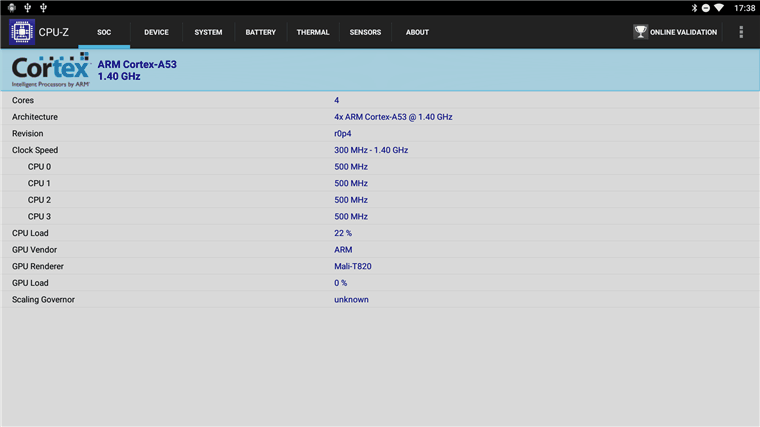Select the SOC tab

(104, 32)
